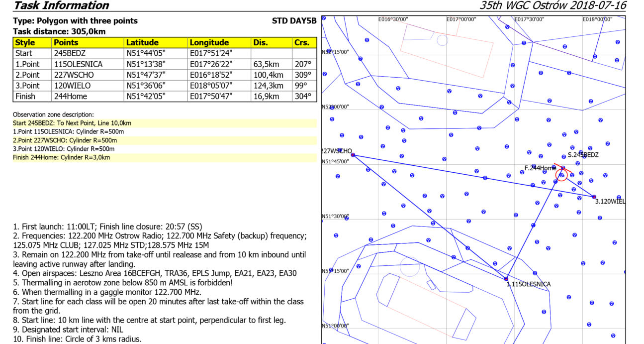Click the Points column header
The width and height of the screenshot is (644, 344).
click(x=88, y=43)
